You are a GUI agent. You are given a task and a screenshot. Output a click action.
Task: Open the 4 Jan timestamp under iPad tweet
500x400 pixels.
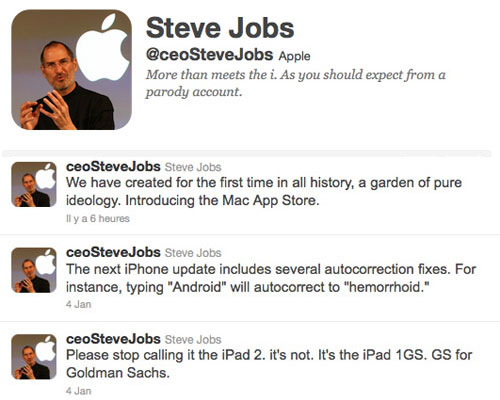point(79,391)
